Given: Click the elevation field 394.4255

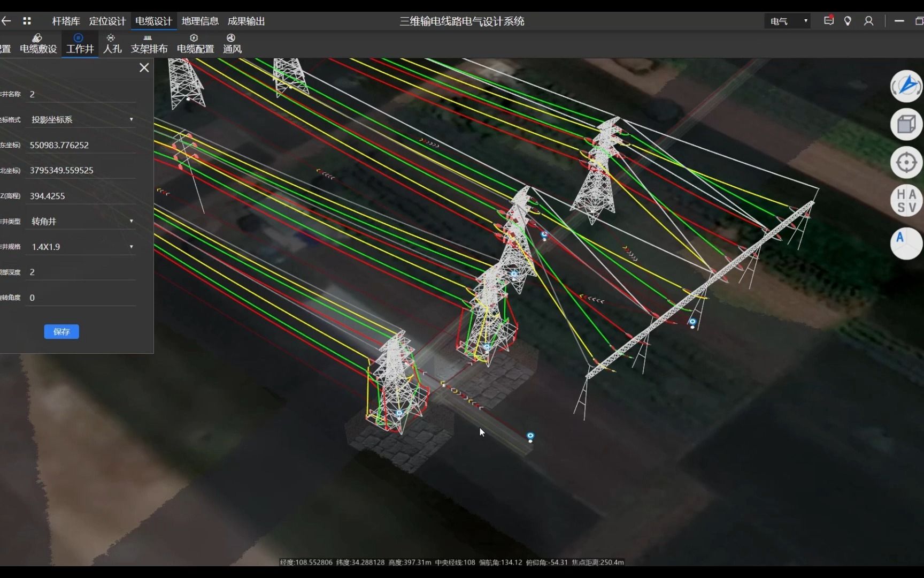Looking at the screenshot, I should [x=81, y=196].
